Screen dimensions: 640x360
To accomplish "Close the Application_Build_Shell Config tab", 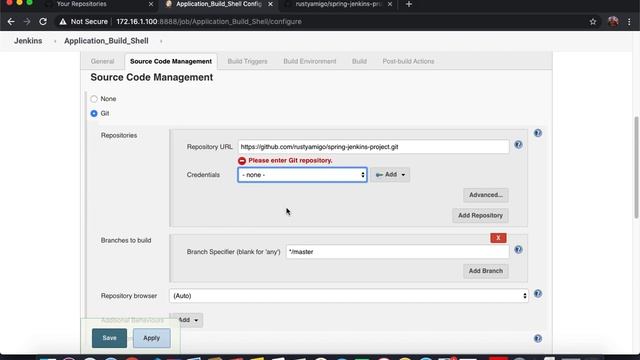I will point(270,4).
